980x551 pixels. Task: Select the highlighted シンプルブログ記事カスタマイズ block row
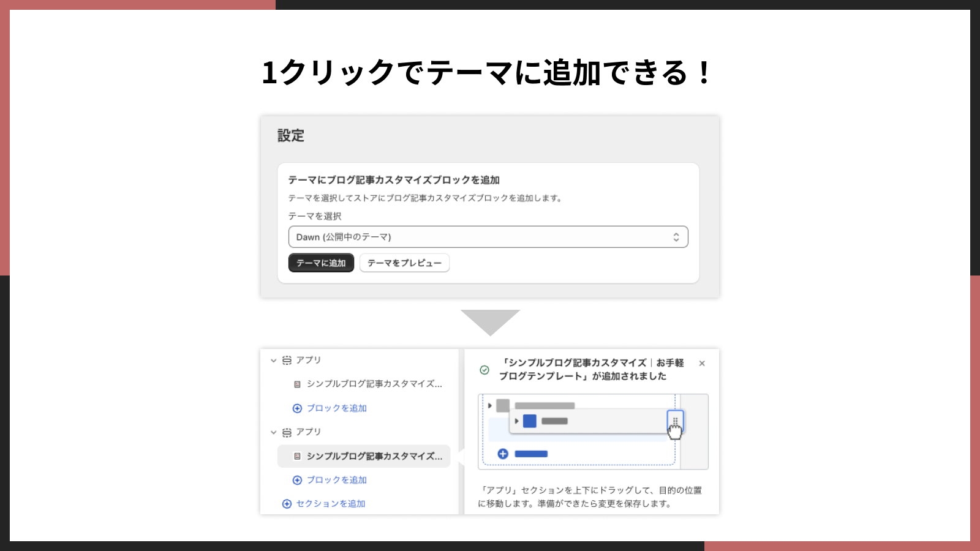coord(364,456)
